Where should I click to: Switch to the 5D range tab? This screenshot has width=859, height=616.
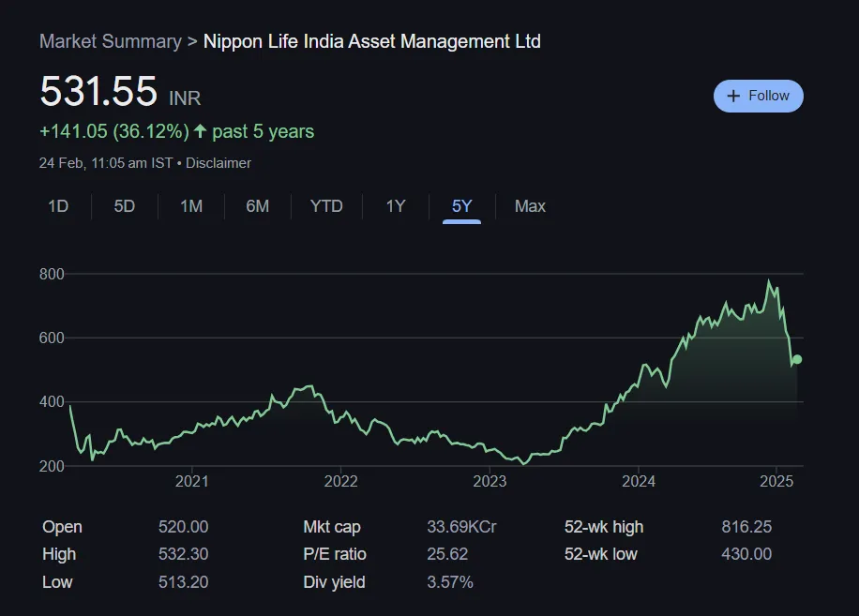(x=125, y=206)
